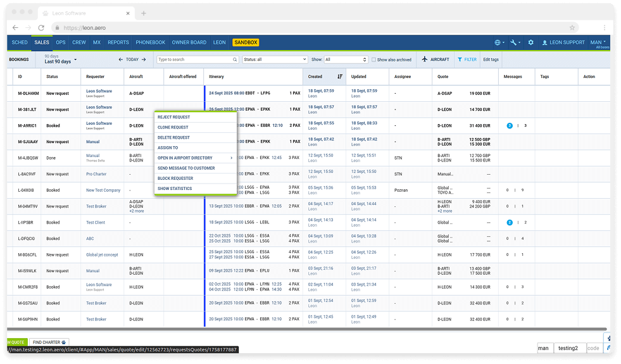Choose Reject Request from context menu
Image resolution: width=621 pixels, height=364 pixels.
coord(195,117)
